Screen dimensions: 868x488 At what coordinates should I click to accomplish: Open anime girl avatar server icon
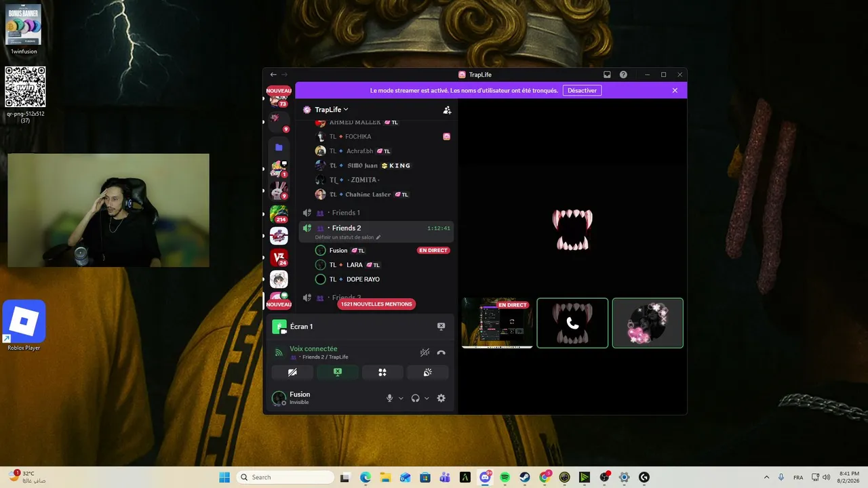click(279, 279)
